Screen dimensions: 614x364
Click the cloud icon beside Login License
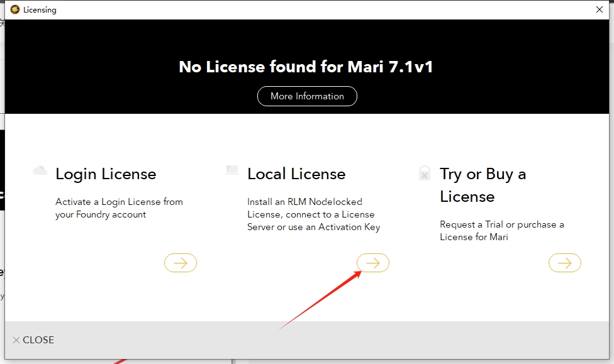pos(40,170)
